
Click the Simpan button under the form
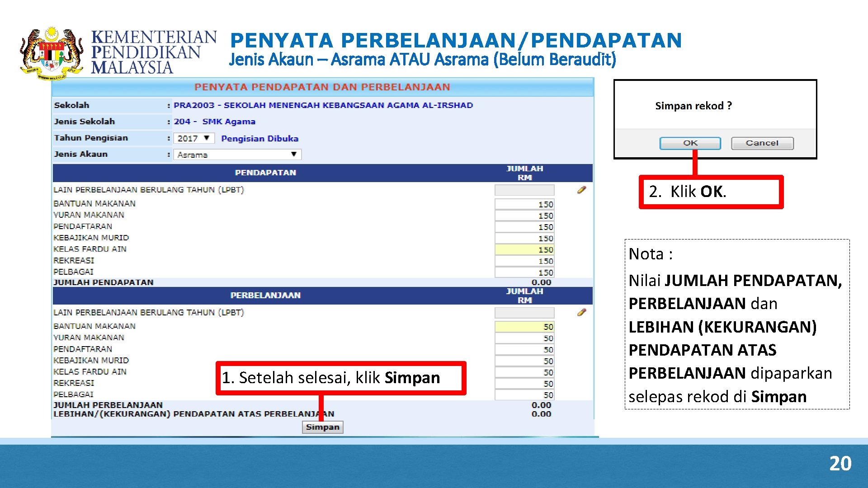(x=322, y=427)
